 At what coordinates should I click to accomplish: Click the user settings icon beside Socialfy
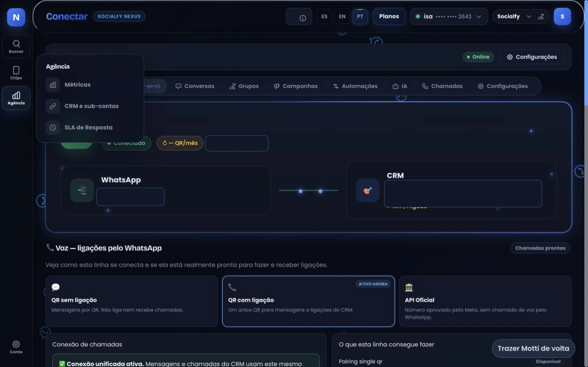pyautogui.click(x=541, y=17)
